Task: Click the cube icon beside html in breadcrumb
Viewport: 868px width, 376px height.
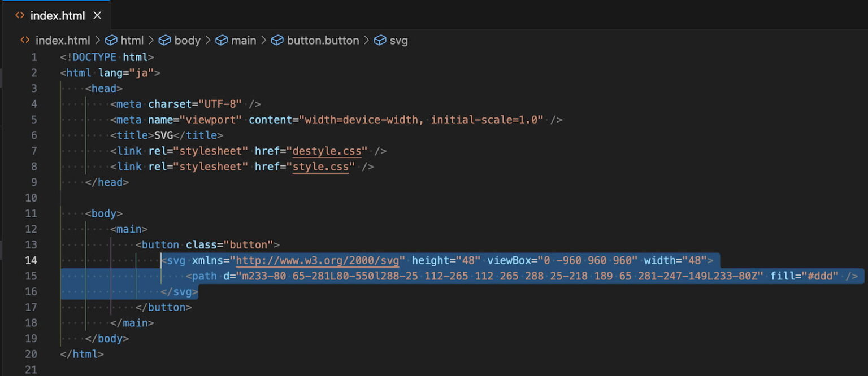Action: pos(111,40)
